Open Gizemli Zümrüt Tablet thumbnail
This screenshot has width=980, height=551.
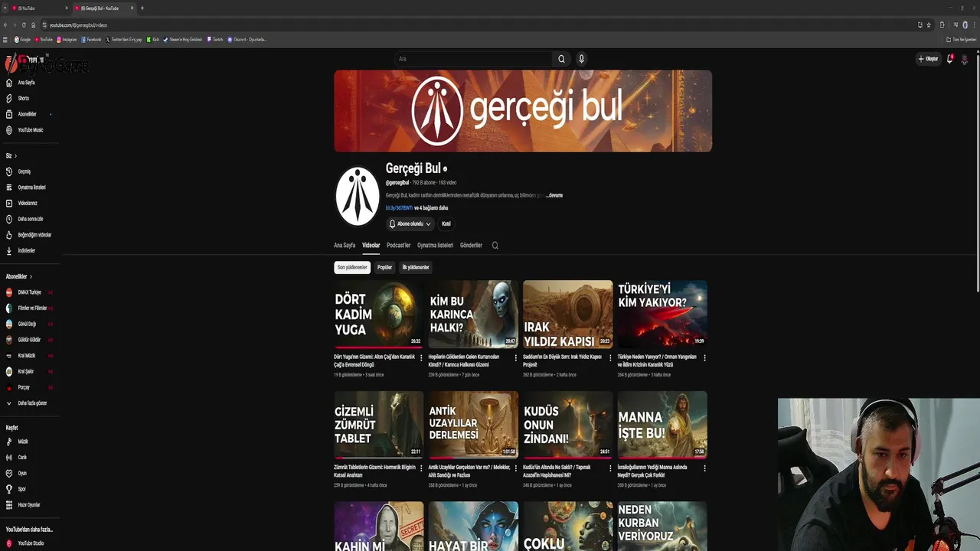(x=378, y=425)
